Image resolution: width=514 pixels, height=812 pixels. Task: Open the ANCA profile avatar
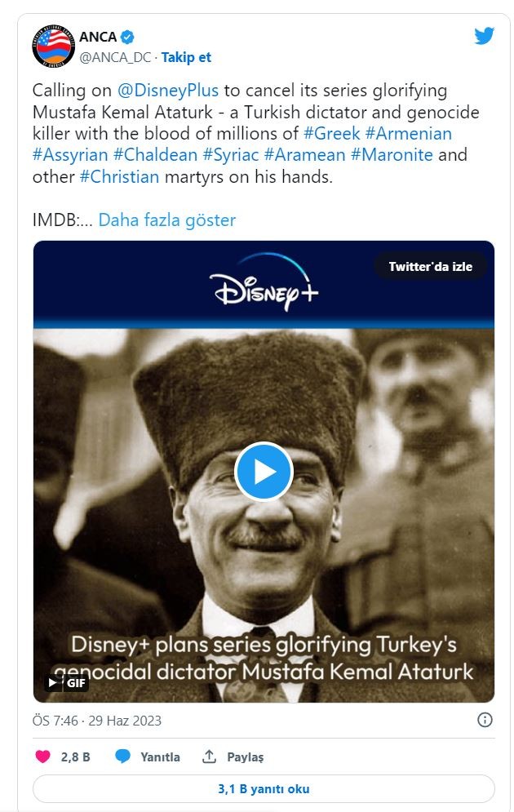click(54, 46)
